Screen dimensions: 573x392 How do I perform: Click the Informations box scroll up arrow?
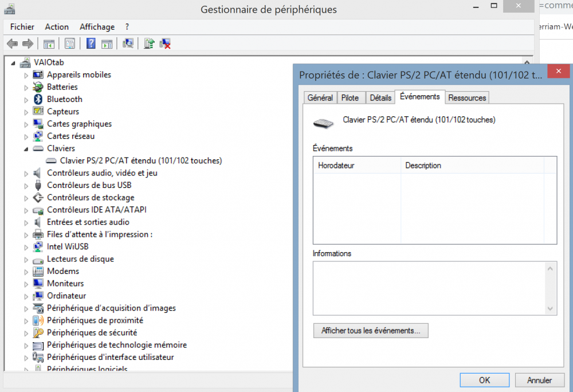pyautogui.click(x=550, y=269)
